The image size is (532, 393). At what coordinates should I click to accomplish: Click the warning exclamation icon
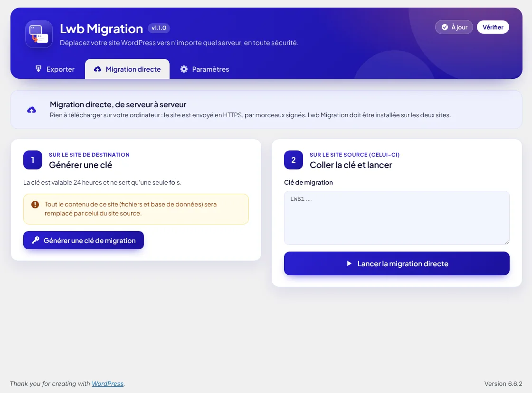pyautogui.click(x=35, y=205)
